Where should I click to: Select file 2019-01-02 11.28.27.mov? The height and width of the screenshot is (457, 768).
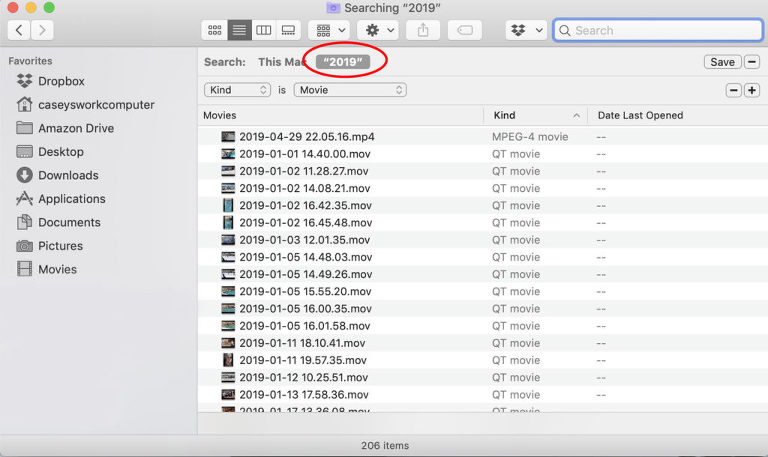point(304,171)
